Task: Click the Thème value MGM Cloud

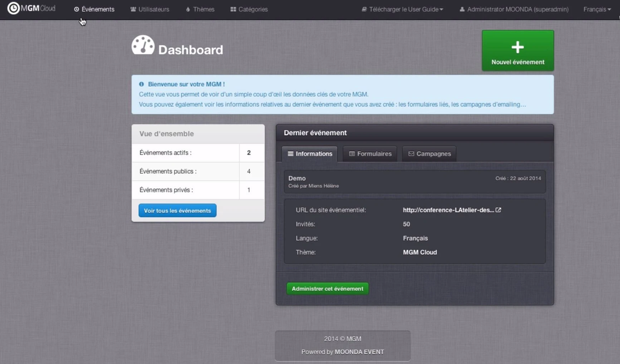Action: pyautogui.click(x=420, y=252)
